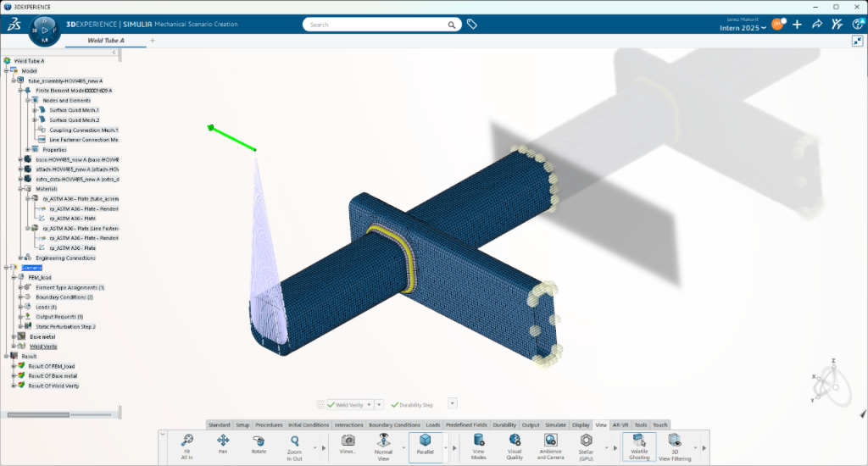Switch to the Standard tab
The image size is (868, 466).
click(220, 425)
